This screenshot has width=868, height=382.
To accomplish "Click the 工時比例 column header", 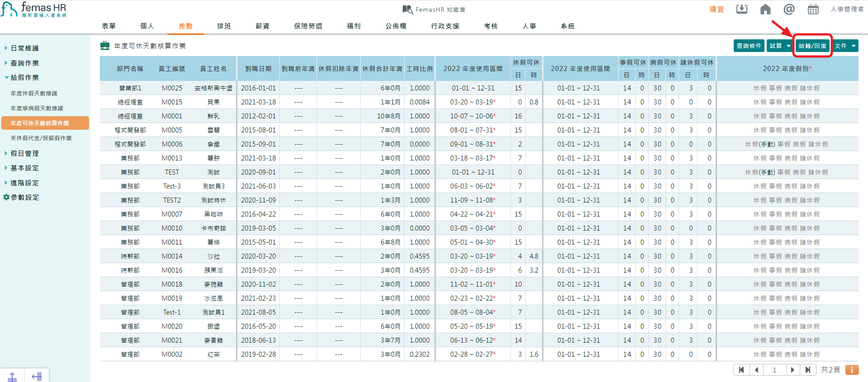I will pyautogui.click(x=420, y=69).
